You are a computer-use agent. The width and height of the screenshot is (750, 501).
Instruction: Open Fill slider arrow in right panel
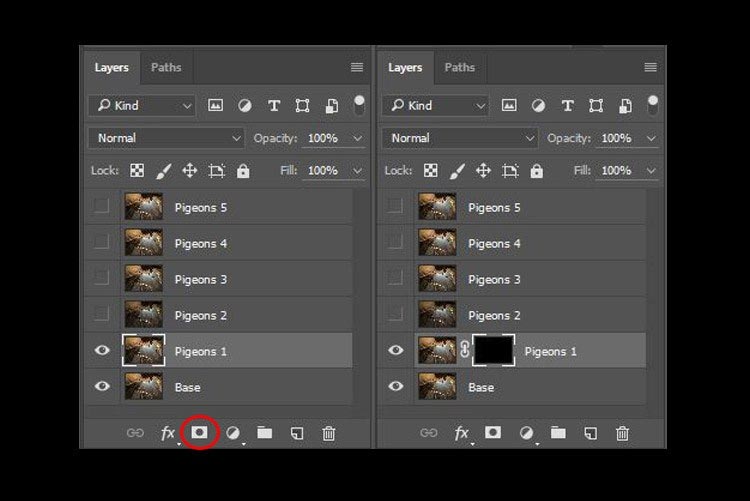[651, 171]
